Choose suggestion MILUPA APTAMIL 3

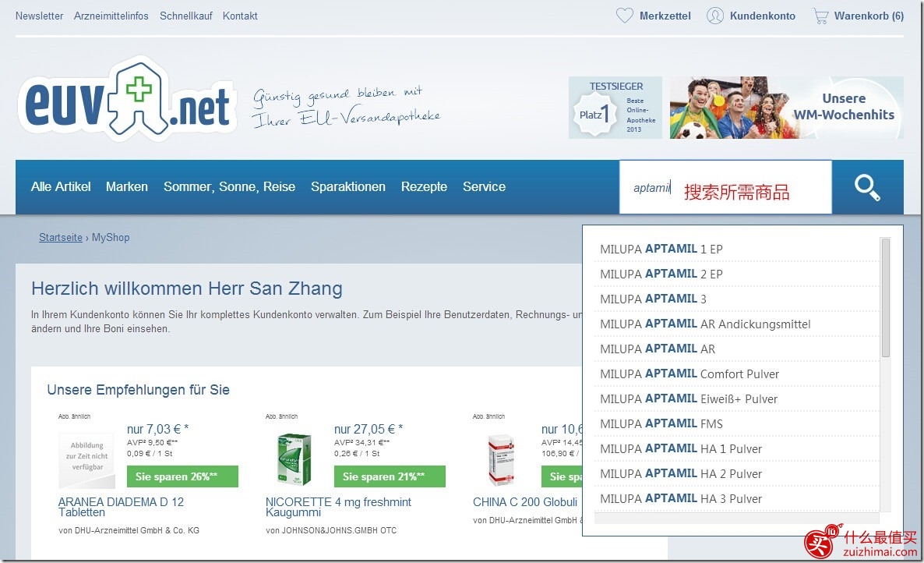click(736, 299)
